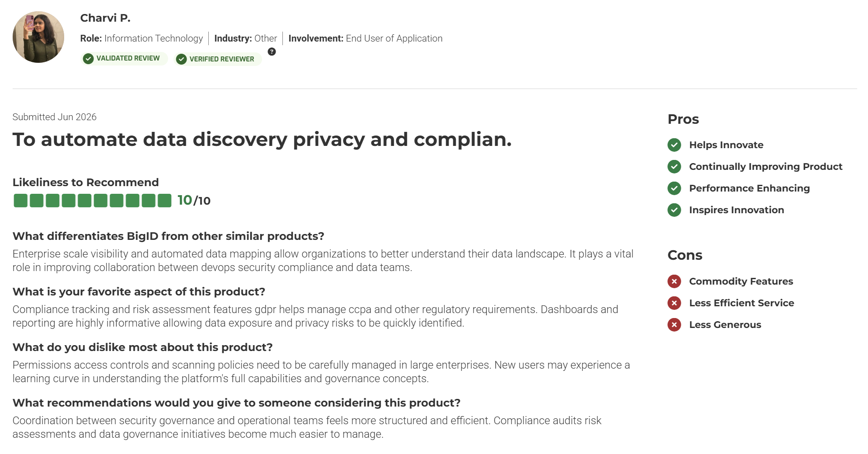868x454 pixels.
Task: Click the Continually Improving Product check icon
Action: pyautogui.click(x=674, y=167)
